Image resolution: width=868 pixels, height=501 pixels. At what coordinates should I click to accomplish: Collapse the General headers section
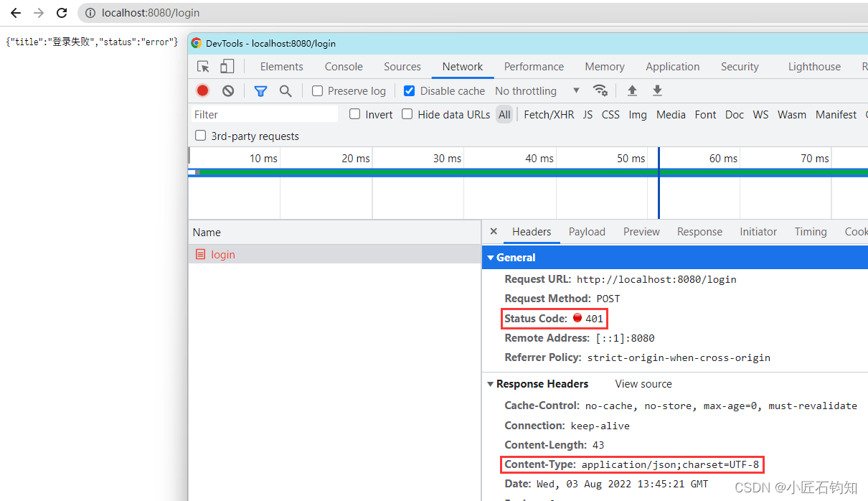(491, 257)
